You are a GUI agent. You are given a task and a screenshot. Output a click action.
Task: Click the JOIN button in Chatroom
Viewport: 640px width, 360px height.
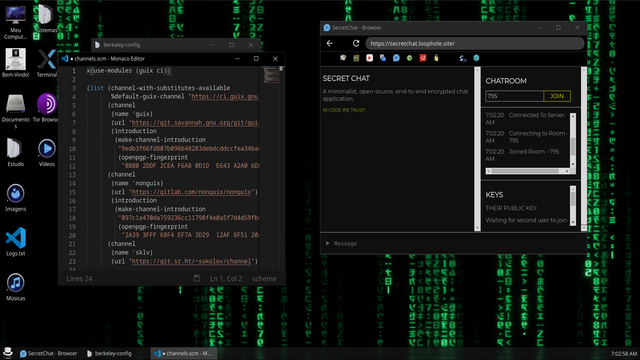point(557,96)
